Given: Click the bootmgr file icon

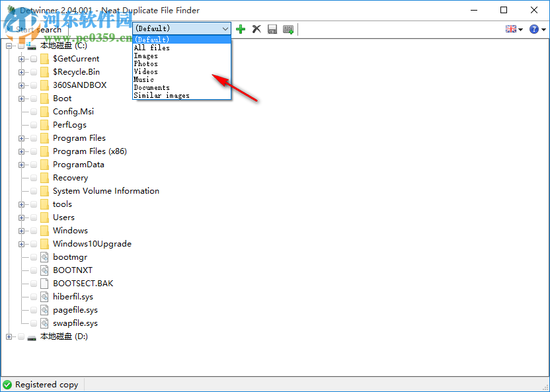Looking at the screenshot, I should [44, 257].
